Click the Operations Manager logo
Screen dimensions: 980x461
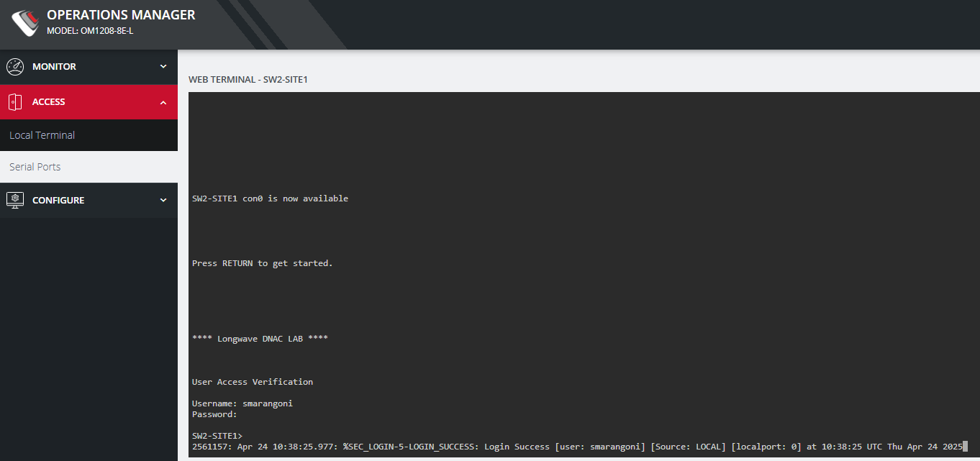tap(24, 22)
